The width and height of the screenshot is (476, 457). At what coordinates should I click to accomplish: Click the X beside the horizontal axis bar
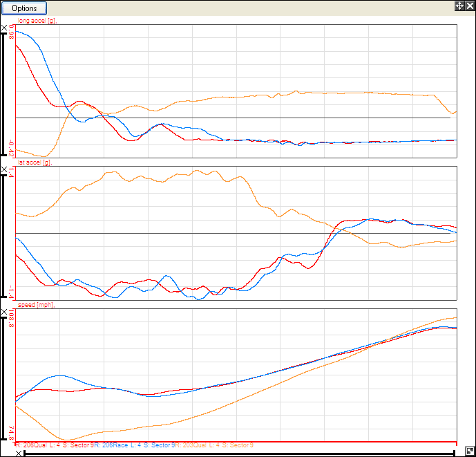[19, 454]
